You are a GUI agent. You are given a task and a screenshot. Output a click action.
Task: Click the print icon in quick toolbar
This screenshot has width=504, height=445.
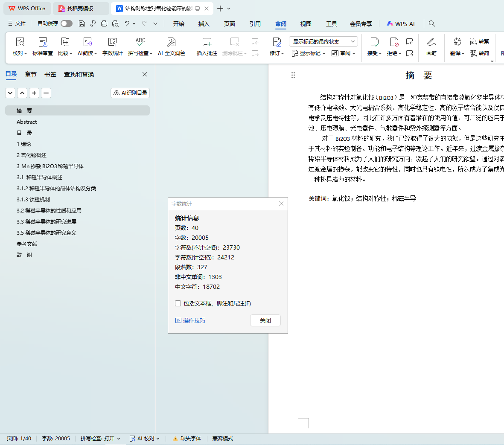104,23
